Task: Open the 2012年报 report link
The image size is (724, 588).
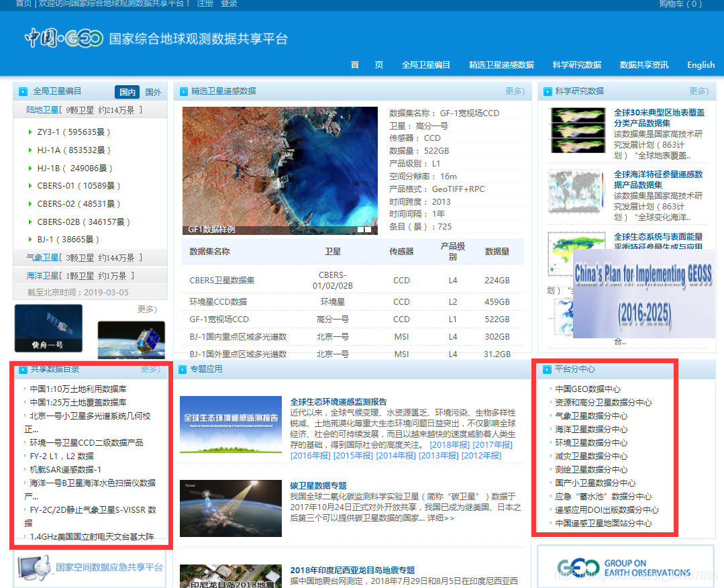Action: (481, 456)
